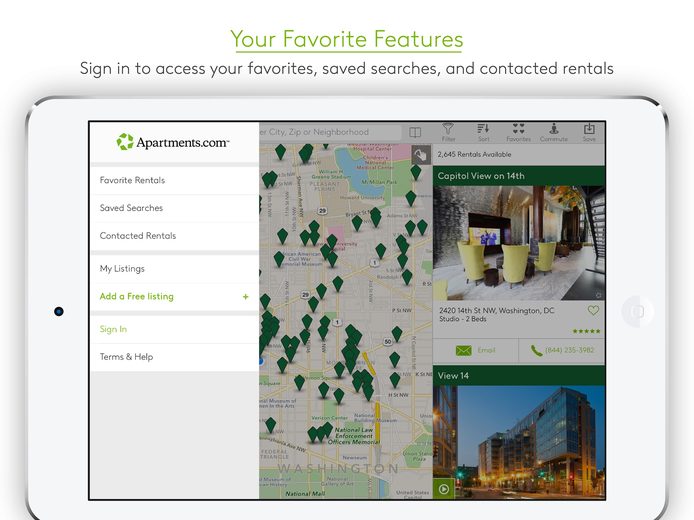
Task: Click the plus icon beside Add a Free listing
Action: [x=246, y=297]
